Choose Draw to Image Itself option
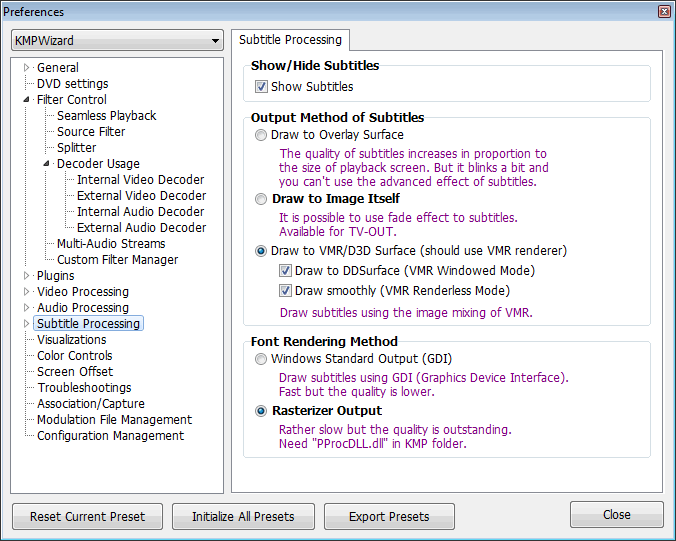The height and width of the screenshot is (541, 676). click(262, 199)
